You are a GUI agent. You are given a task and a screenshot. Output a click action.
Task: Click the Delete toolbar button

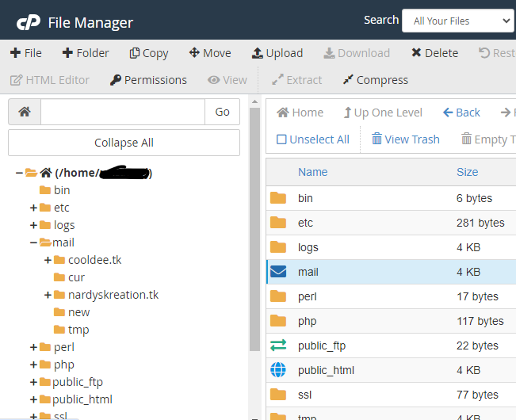pos(434,53)
